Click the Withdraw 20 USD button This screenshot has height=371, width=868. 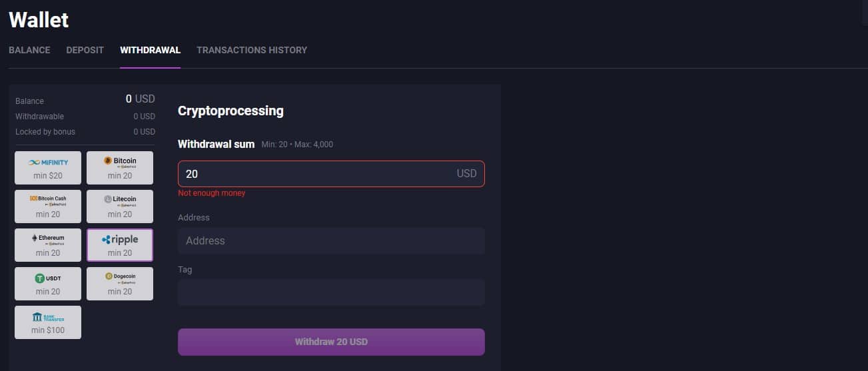(x=331, y=342)
